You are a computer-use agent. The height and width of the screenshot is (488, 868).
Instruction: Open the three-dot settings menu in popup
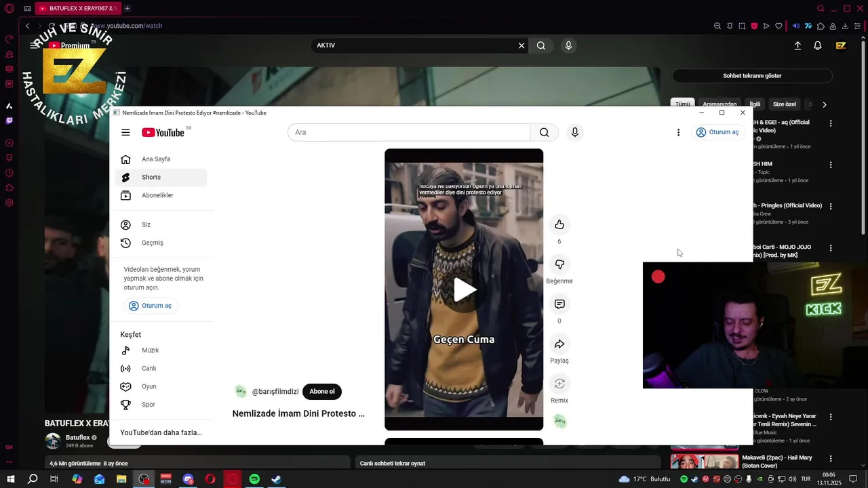point(678,132)
